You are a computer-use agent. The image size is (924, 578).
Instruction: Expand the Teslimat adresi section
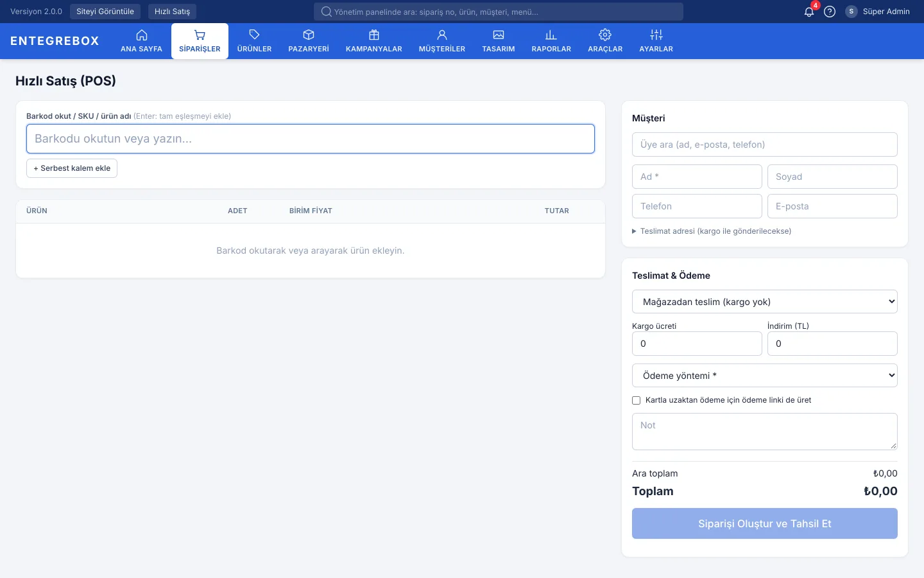(712, 231)
